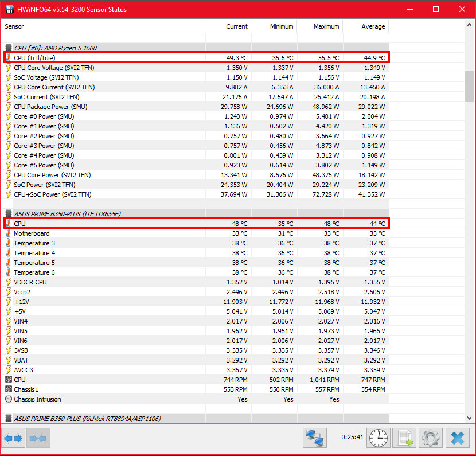Reset the clock timer button
This screenshot has height=456, width=476.
379,438
